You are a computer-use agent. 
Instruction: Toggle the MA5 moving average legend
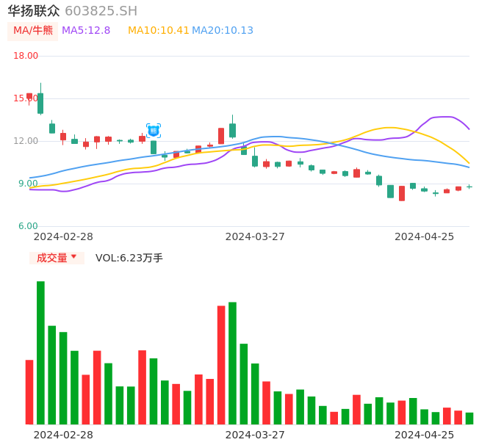[86, 31]
